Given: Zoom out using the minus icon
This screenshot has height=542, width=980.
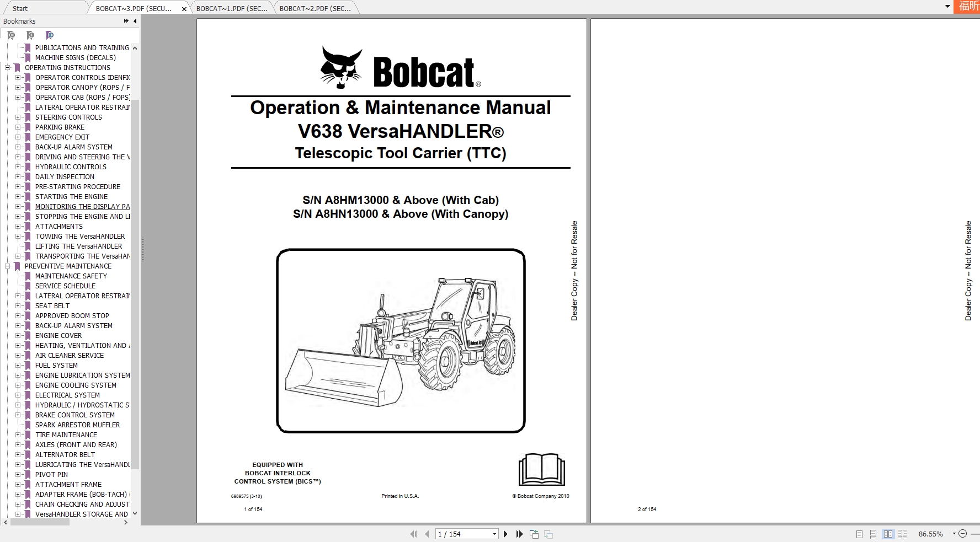Looking at the screenshot, I should click(963, 534).
